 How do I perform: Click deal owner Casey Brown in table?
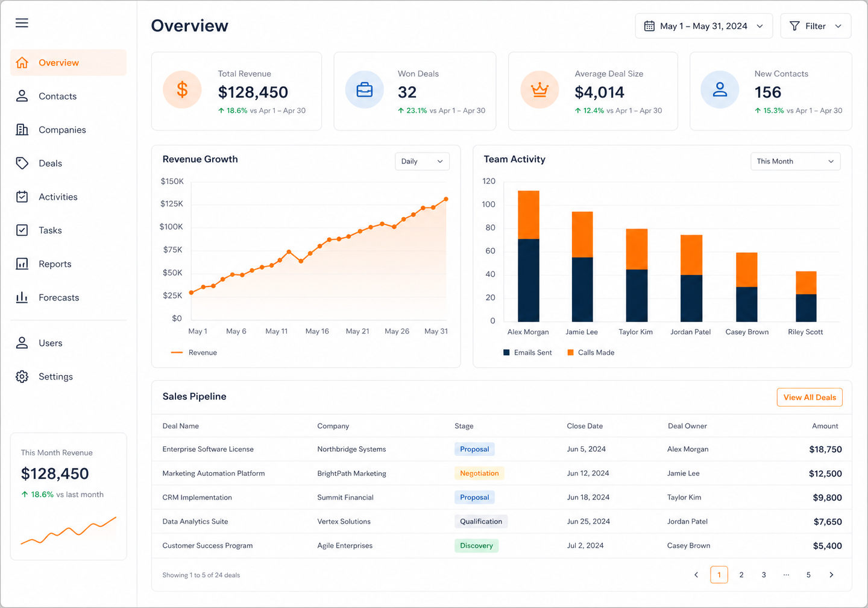coord(688,546)
